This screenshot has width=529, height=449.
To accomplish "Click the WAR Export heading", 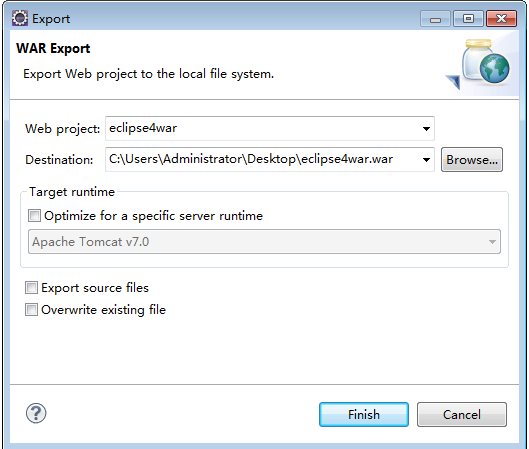I will click(x=53, y=49).
